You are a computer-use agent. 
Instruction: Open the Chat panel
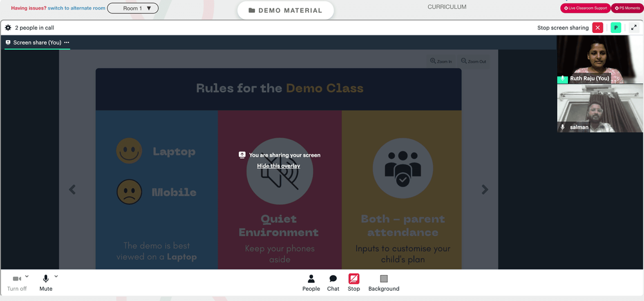pyautogui.click(x=333, y=283)
